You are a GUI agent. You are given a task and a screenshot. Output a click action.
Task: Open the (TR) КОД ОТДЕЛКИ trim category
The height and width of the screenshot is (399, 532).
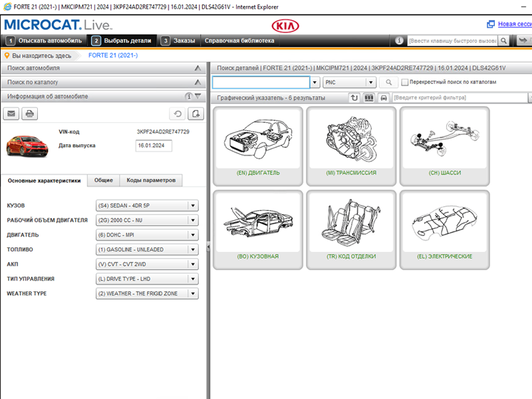click(351, 230)
